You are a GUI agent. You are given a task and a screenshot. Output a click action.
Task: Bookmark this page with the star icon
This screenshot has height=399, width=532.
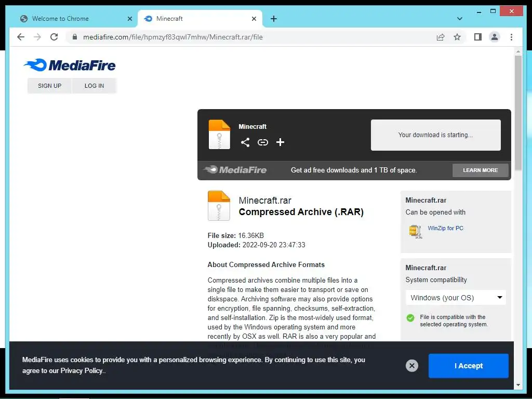457,37
